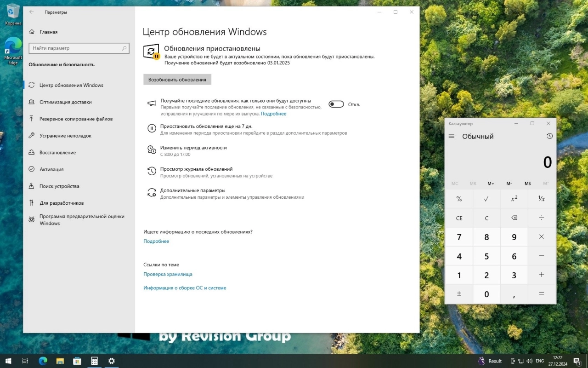Click the pause icon for Приостановить обновления

(x=152, y=129)
